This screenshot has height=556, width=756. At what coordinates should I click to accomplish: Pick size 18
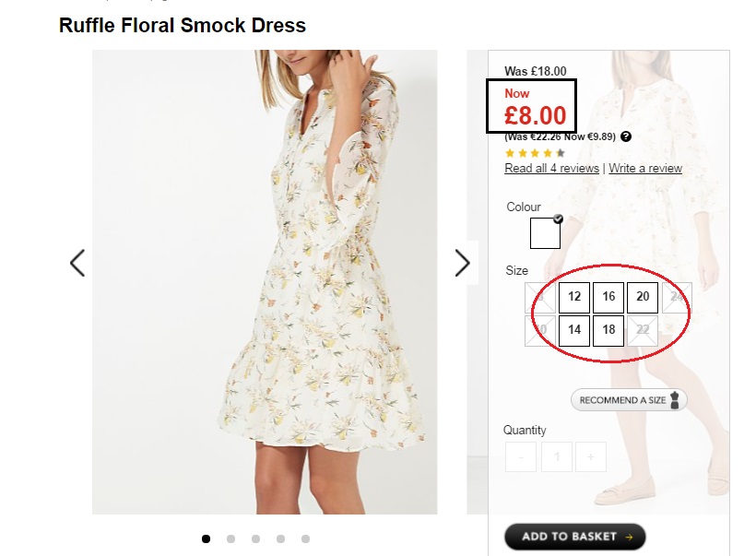click(x=608, y=330)
